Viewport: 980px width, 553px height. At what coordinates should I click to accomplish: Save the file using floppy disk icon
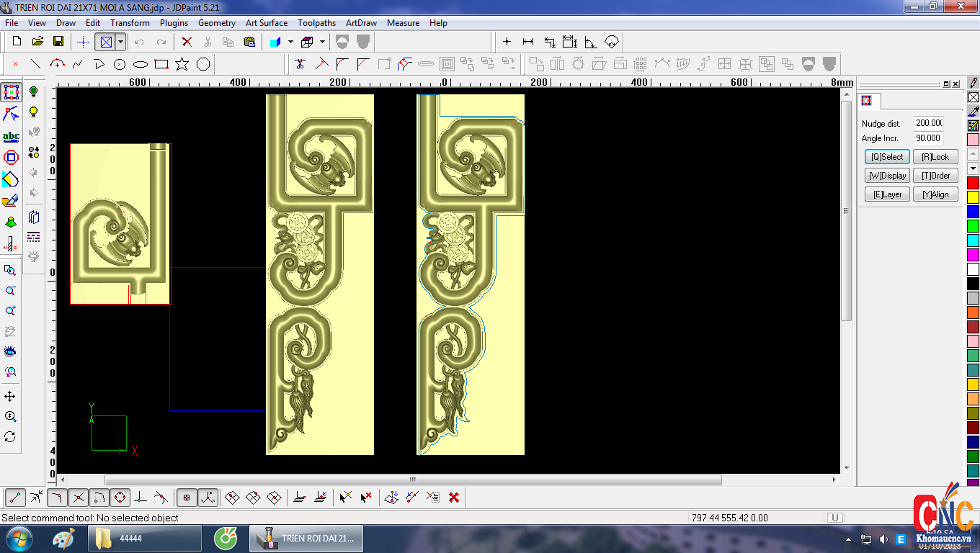tap(58, 42)
